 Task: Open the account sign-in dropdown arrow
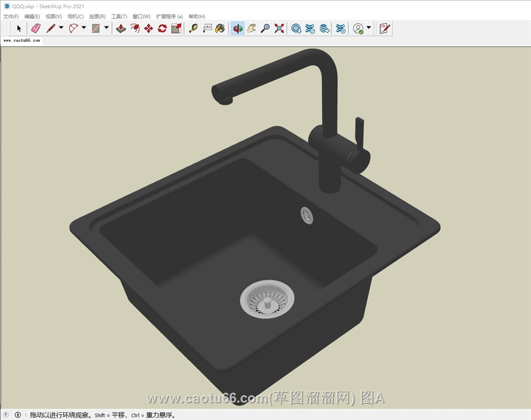tap(369, 28)
